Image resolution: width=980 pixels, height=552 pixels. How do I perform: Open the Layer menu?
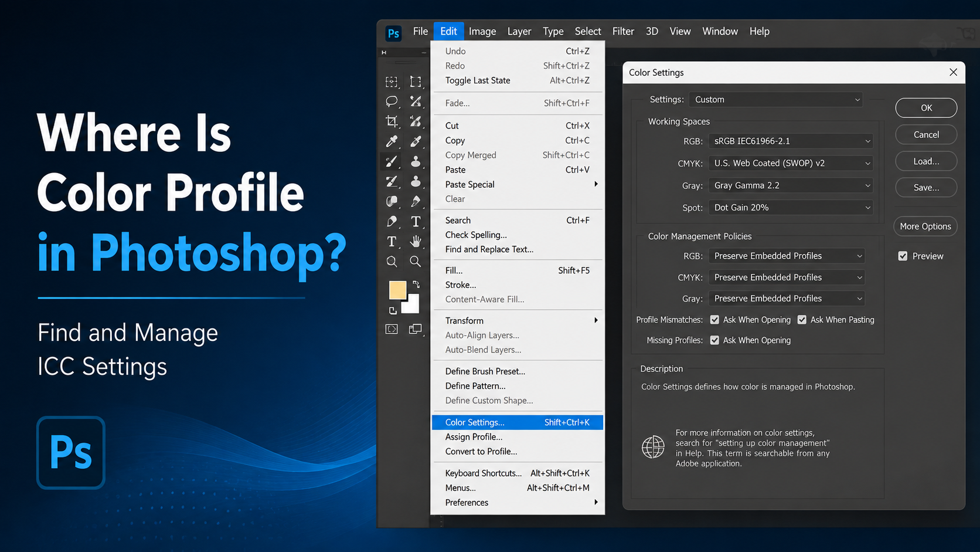pyautogui.click(x=519, y=31)
